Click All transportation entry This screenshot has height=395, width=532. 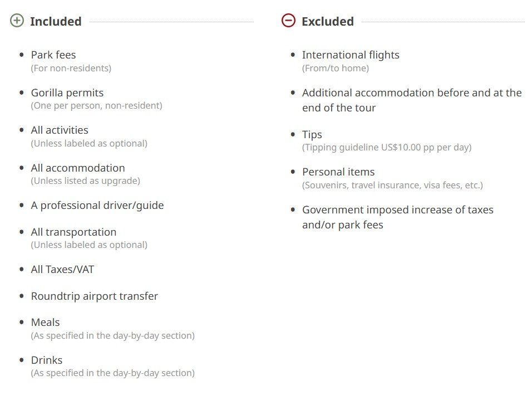(x=73, y=232)
